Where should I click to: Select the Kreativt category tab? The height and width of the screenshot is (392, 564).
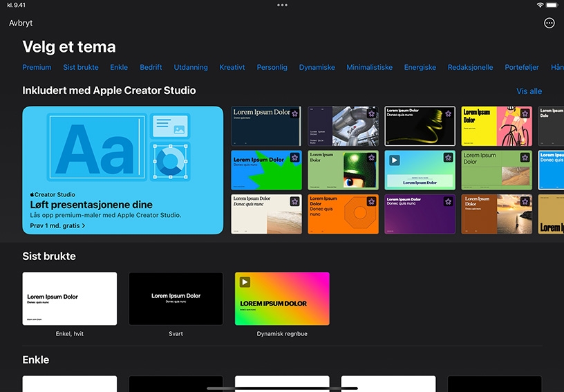(x=232, y=67)
